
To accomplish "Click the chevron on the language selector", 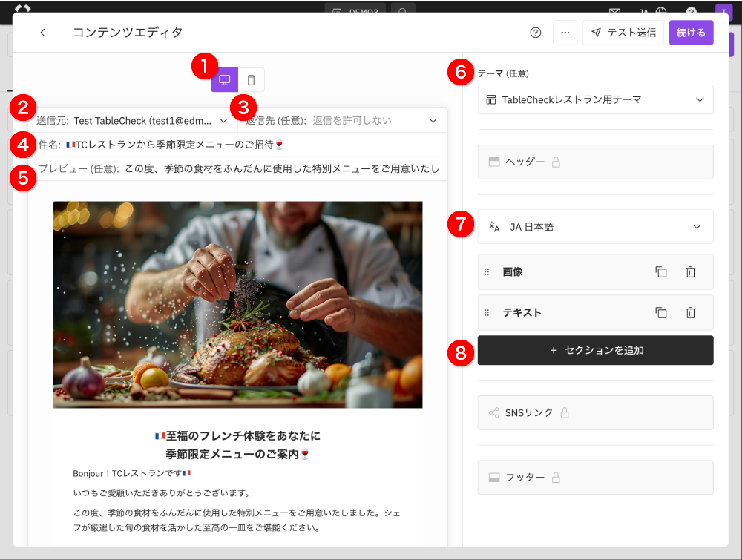I will pos(697,227).
